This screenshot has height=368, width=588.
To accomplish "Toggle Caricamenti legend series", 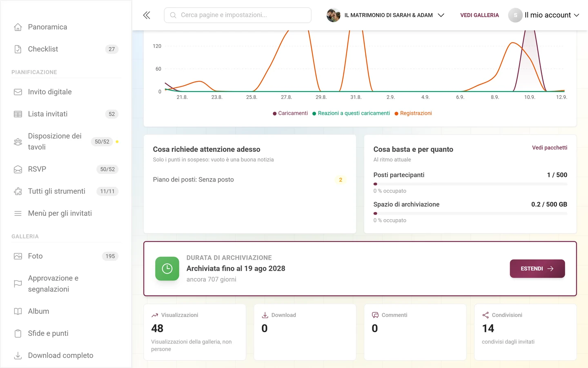I will [x=290, y=113].
